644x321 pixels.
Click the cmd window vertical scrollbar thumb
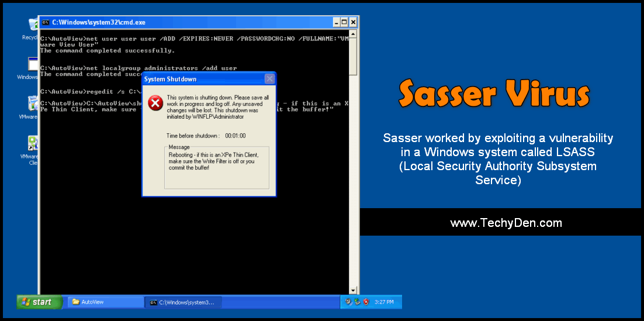tap(353, 58)
